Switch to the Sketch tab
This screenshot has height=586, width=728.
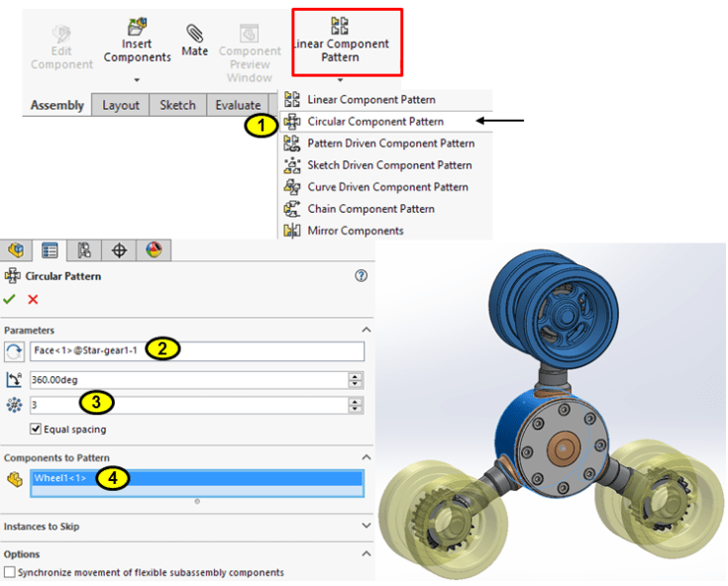pyautogui.click(x=177, y=105)
